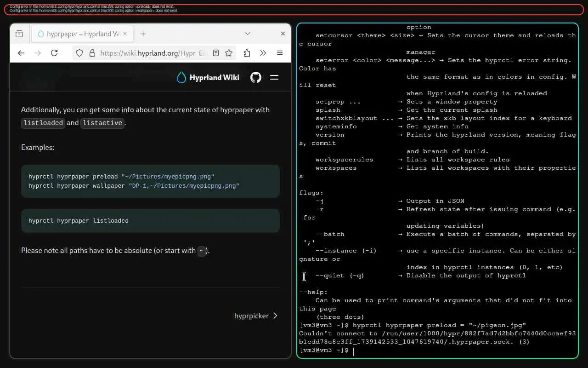This screenshot has height=368, width=588.
Task: Close the Firefox window
Action: pyautogui.click(x=283, y=34)
